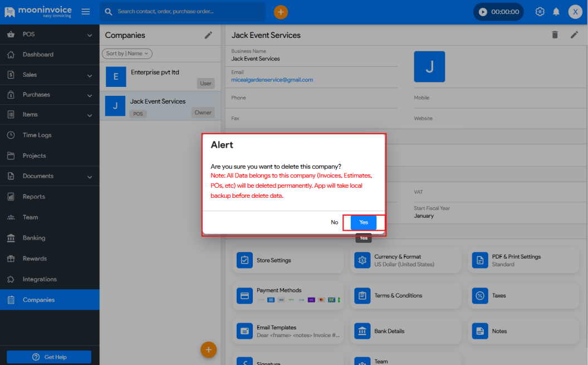Go to Banking in the sidebar
This screenshot has width=588, height=365.
tap(34, 238)
